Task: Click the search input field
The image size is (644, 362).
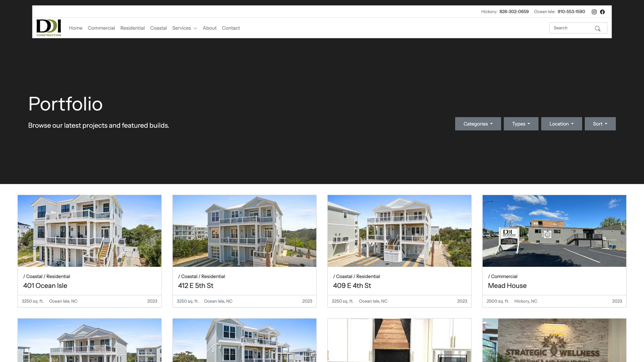Action: [x=573, y=28]
